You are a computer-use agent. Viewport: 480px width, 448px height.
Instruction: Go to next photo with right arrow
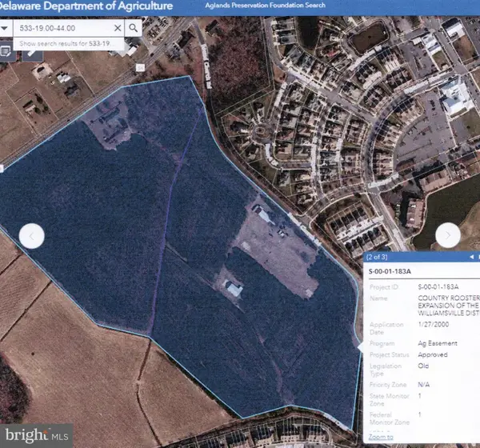(448, 235)
